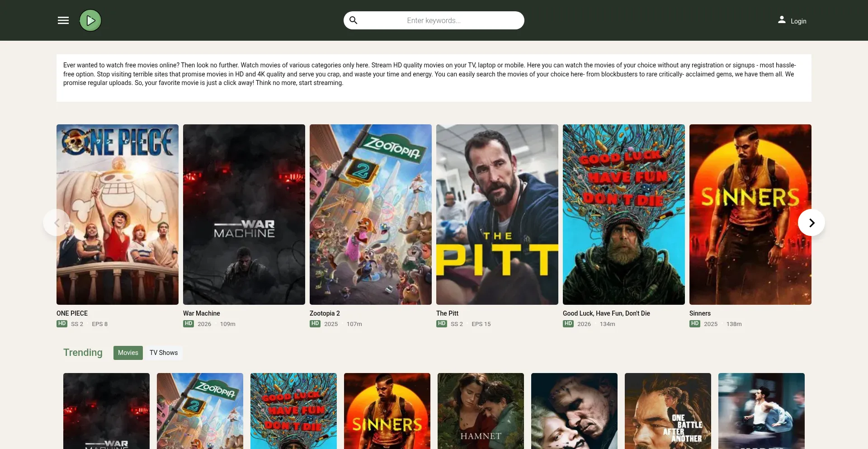Open the War Machine carousel poster
This screenshot has width=868, height=449.
coord(244,214)
